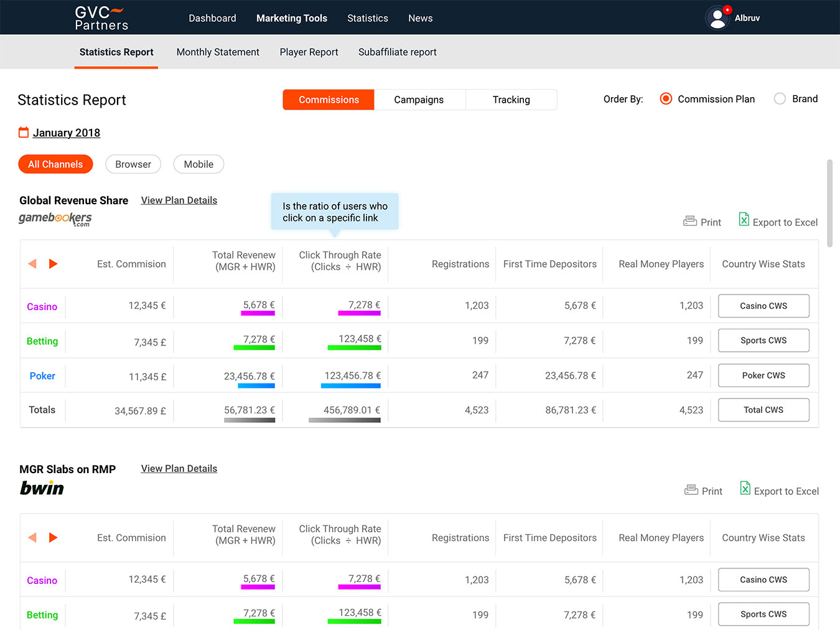The width and height of the screenshot is (840, 630).
Task: Open the January 2018 date picker
Action: click(x=66, y=133)
